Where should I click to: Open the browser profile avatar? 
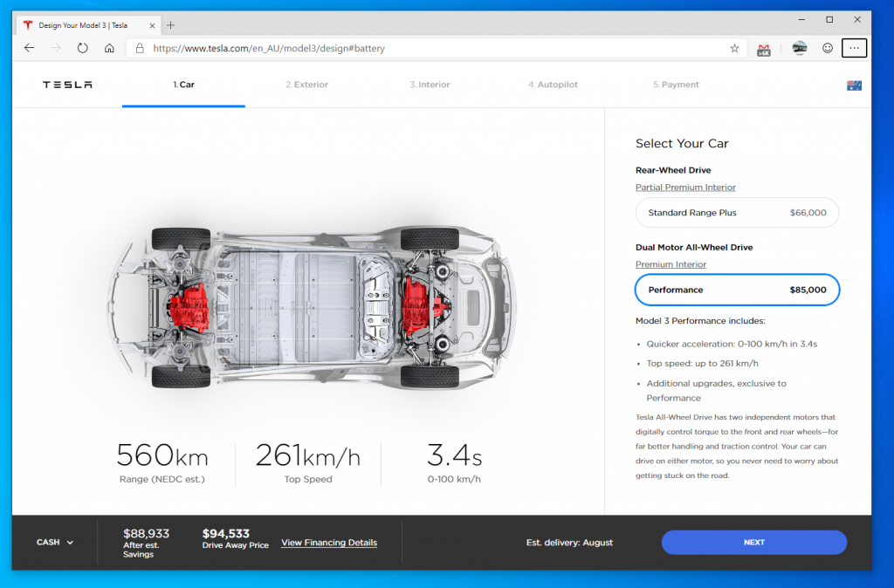coord(800,49)
